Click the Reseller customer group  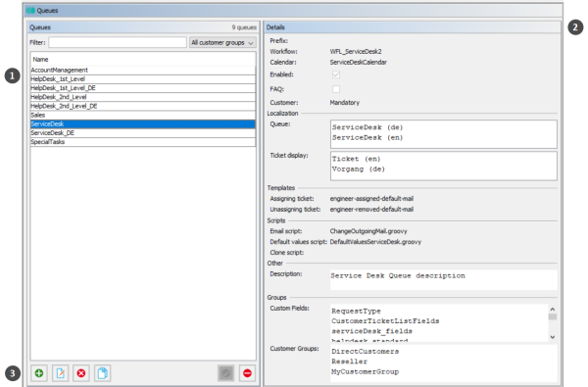click(350, 362)
